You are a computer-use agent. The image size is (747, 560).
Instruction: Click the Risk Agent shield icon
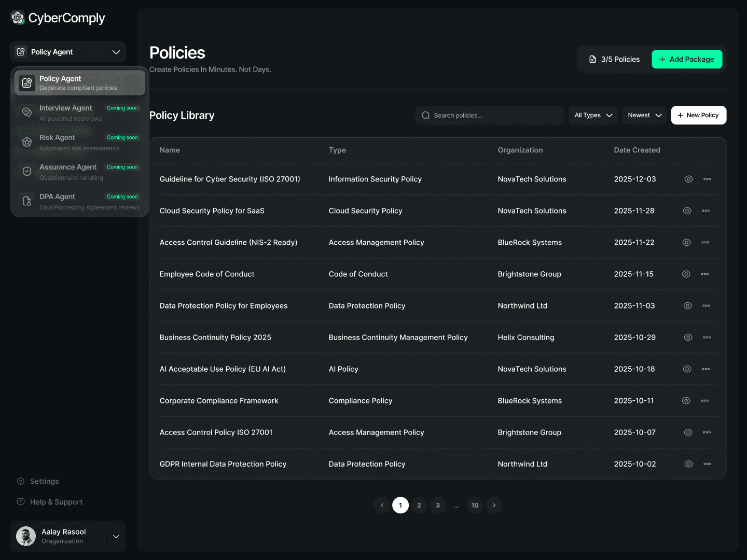[x=27, y=142]
